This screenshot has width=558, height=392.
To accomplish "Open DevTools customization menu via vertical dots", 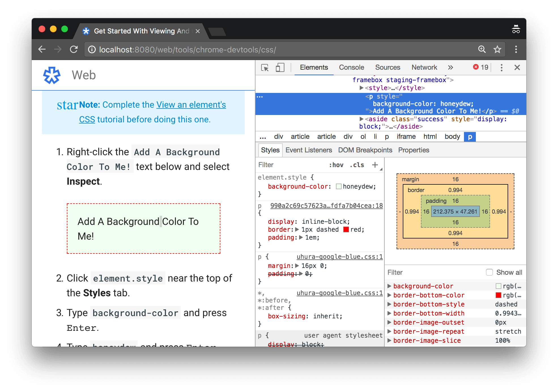I will pyautogui.click(x=501, y=67).
